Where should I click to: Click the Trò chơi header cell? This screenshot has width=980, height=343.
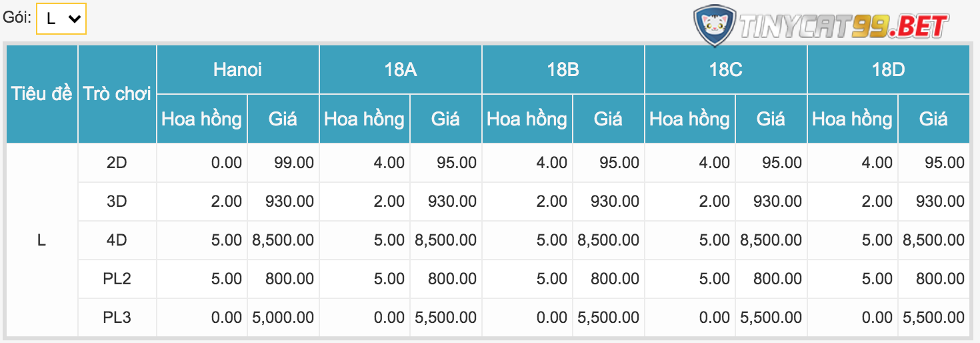coord(117,94)
